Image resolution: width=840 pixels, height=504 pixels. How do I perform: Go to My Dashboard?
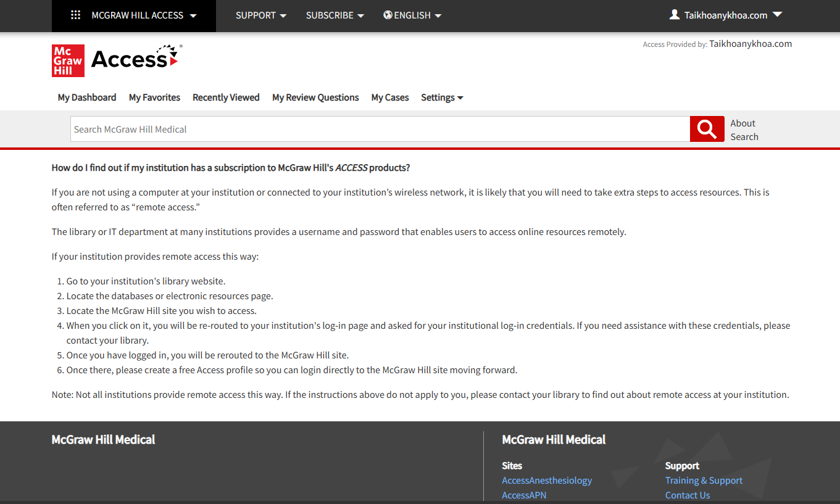pyautogui.click(x=87, y=97)
